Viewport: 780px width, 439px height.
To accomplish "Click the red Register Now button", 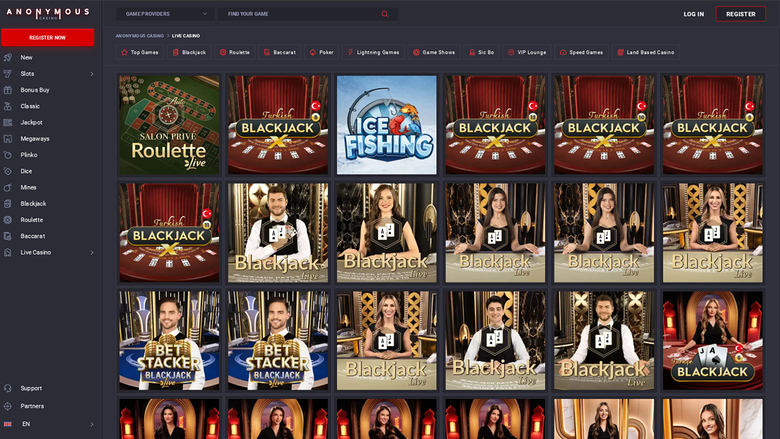I will point(48,37).
